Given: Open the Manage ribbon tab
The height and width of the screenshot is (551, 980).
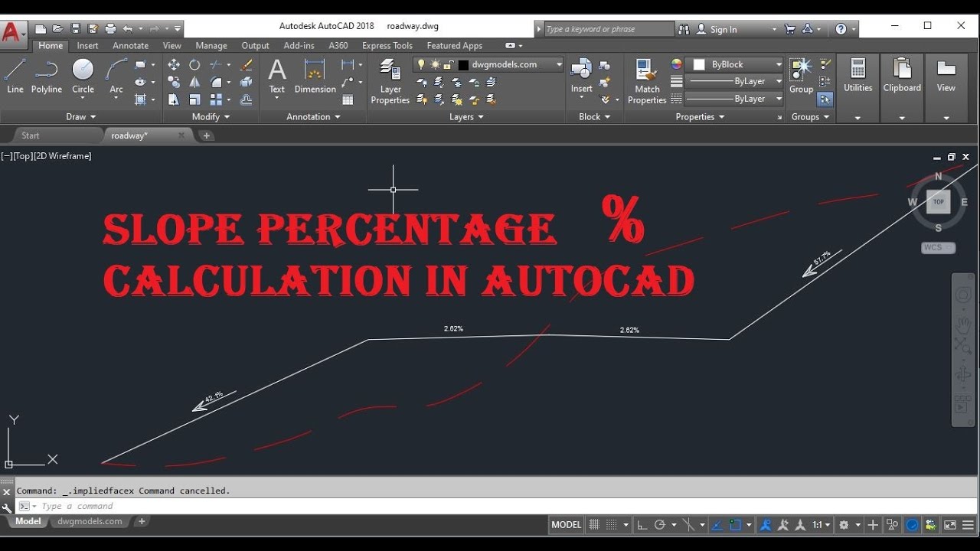Looking at the screenshot, I should (211, 46).
